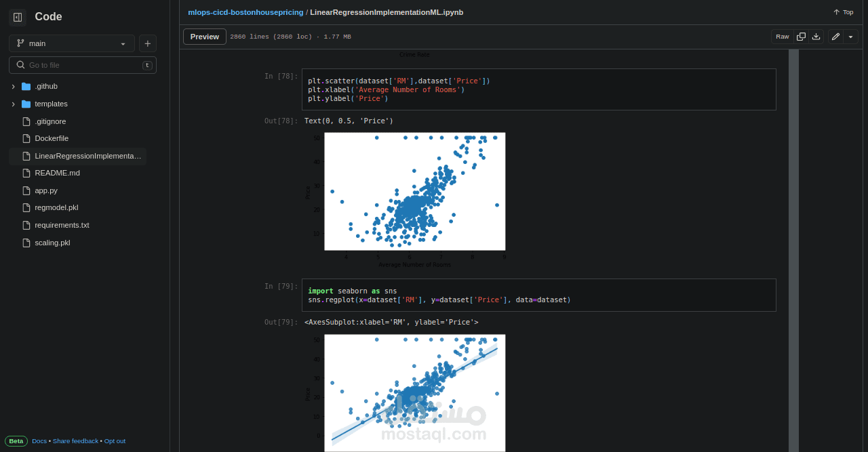Image resolution: width=868 pixels, height=452 pixels.
Task: Download the raw file
Action: coord(816,37)
